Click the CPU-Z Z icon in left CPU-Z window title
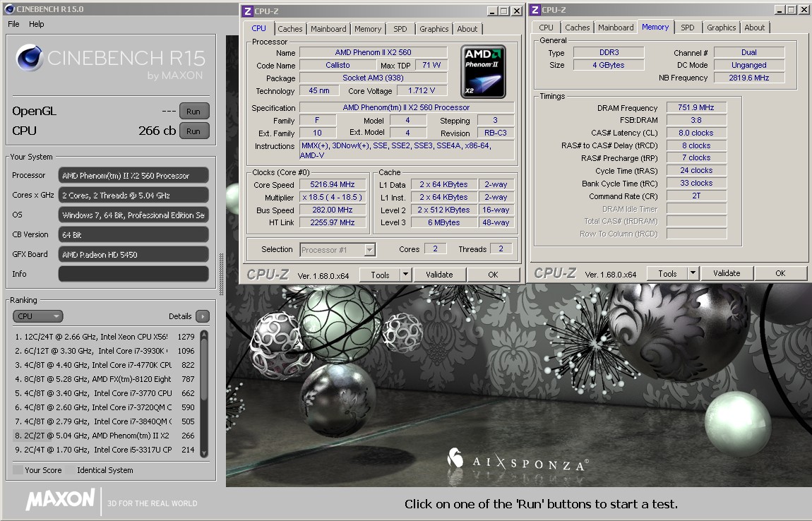Screen dimensions: 812x521 tap(248, 11)
